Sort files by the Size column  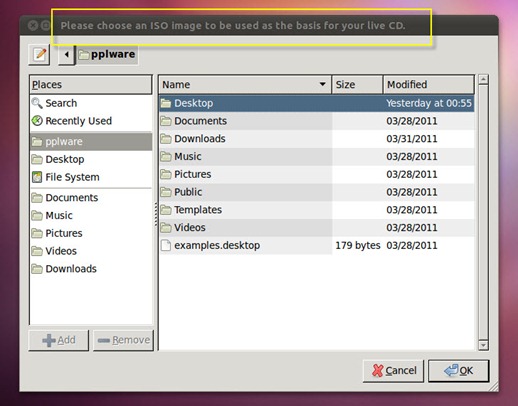tap(357, 85)
